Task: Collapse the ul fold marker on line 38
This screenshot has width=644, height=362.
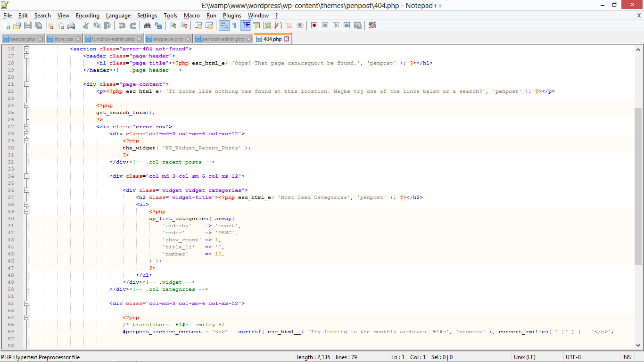Action: tap(27, 205)
